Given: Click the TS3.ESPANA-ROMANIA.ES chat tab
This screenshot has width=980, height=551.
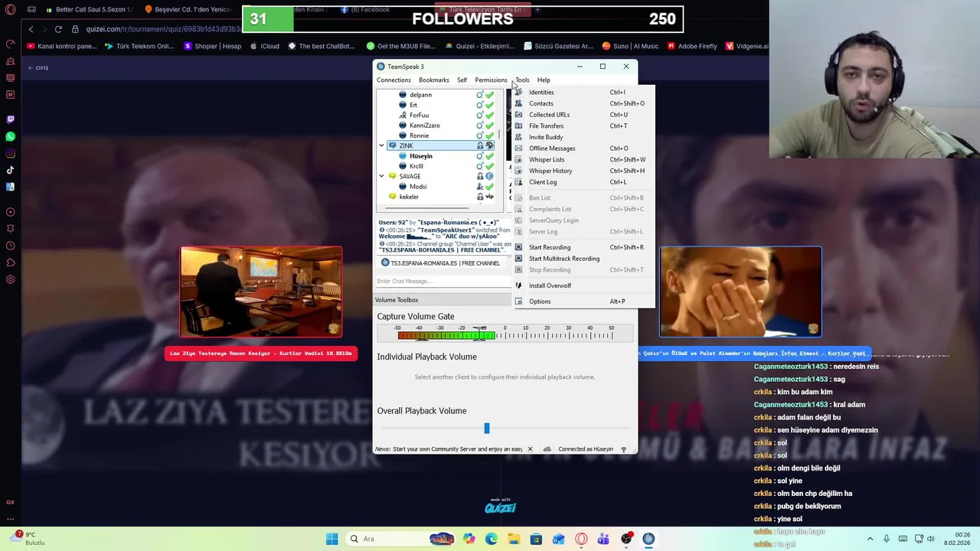Looking at the screenshot, I should click(x=441, y=263).
